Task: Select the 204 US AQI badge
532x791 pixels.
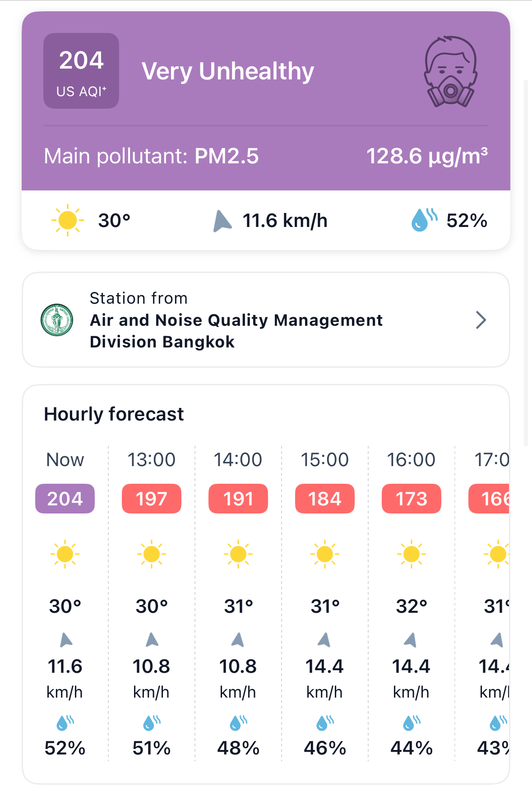Action: [81, 71]
